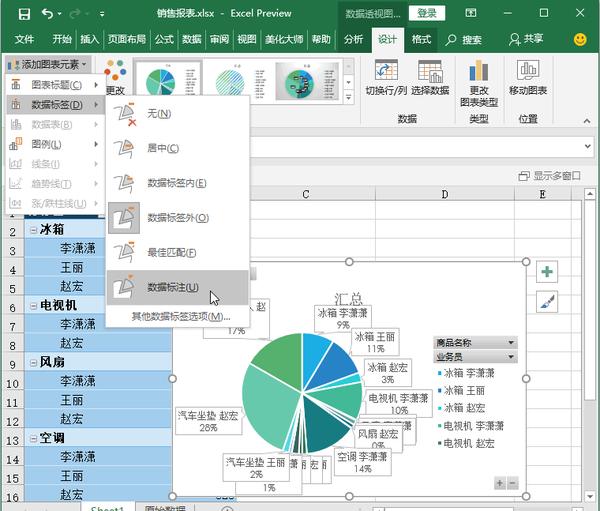Open the 分析 ribbon tab
Image resolution: width=600 pixels, height=511 pixels.
[x=353, y=39]
